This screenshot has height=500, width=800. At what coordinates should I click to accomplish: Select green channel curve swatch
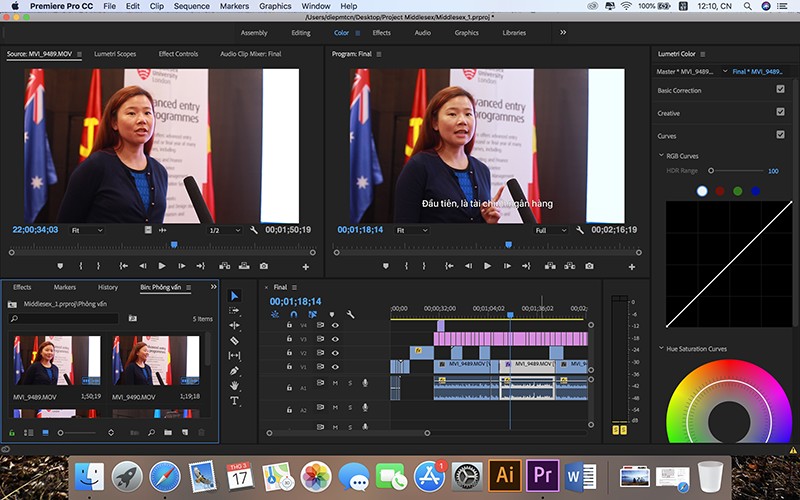point(737,191)
